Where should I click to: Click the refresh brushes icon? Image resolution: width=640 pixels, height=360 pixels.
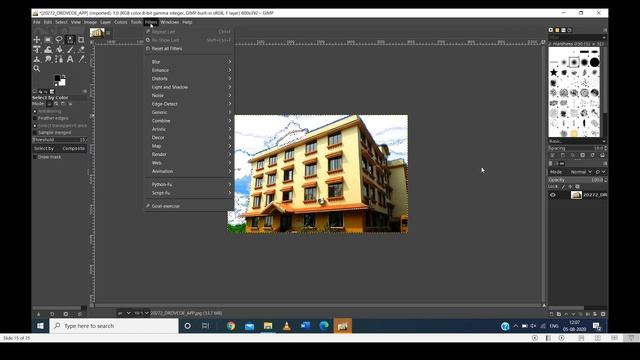coord(592,156)
